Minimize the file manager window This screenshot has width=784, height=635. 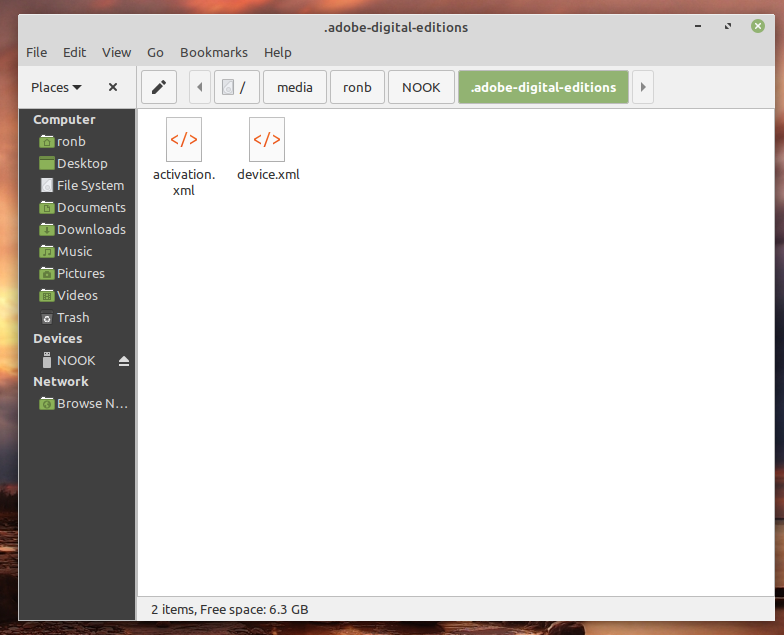698,26
